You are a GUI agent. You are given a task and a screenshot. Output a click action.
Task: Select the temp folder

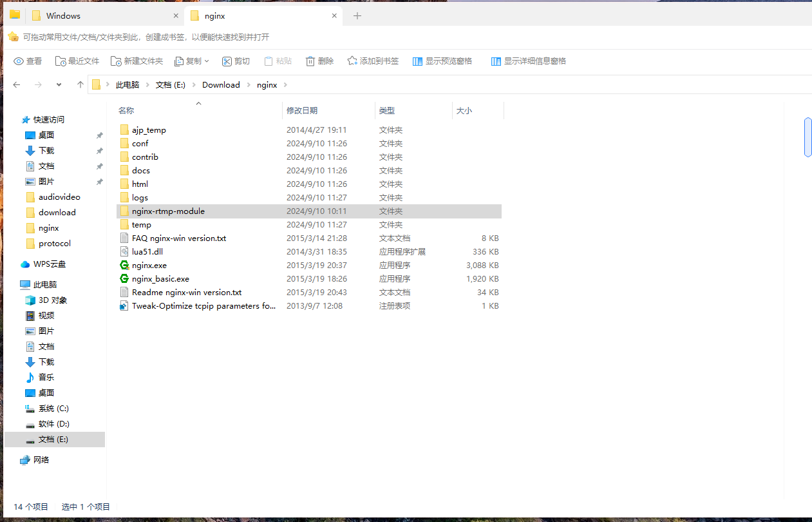[x=309, y=224]
